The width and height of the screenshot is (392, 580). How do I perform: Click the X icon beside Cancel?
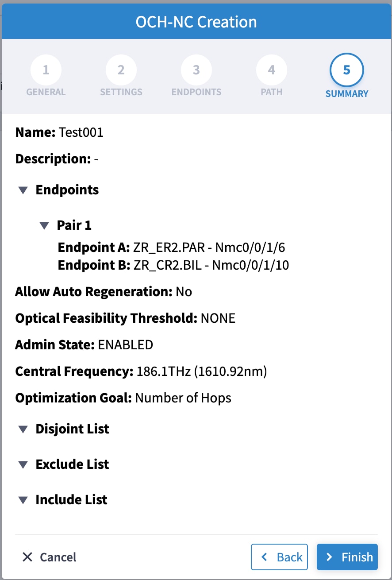27,557
